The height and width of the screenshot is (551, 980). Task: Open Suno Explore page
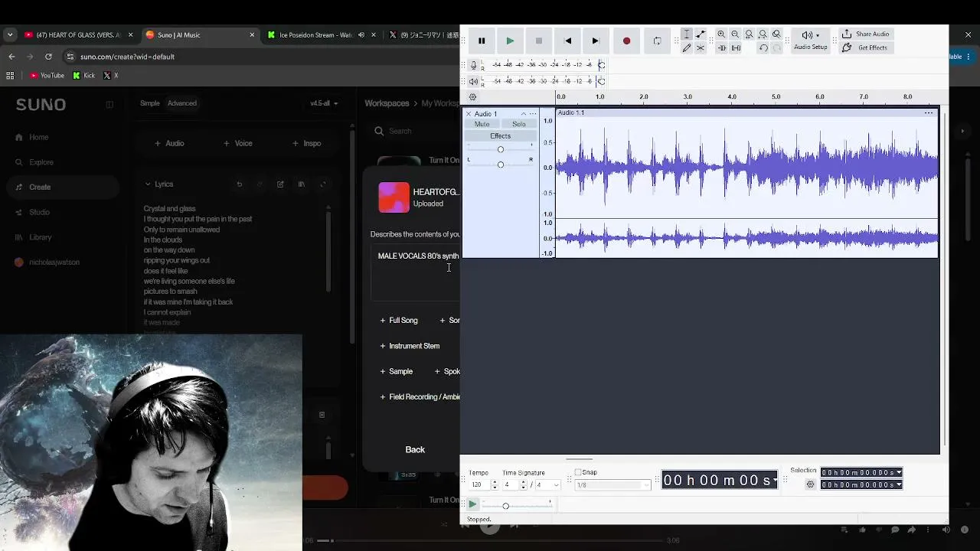[34, 162]
